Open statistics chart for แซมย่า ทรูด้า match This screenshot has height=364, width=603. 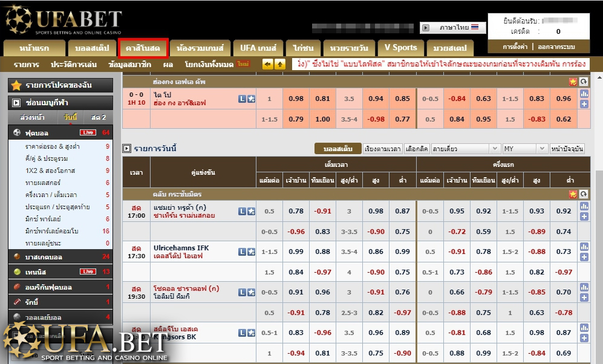pos(584,206)
